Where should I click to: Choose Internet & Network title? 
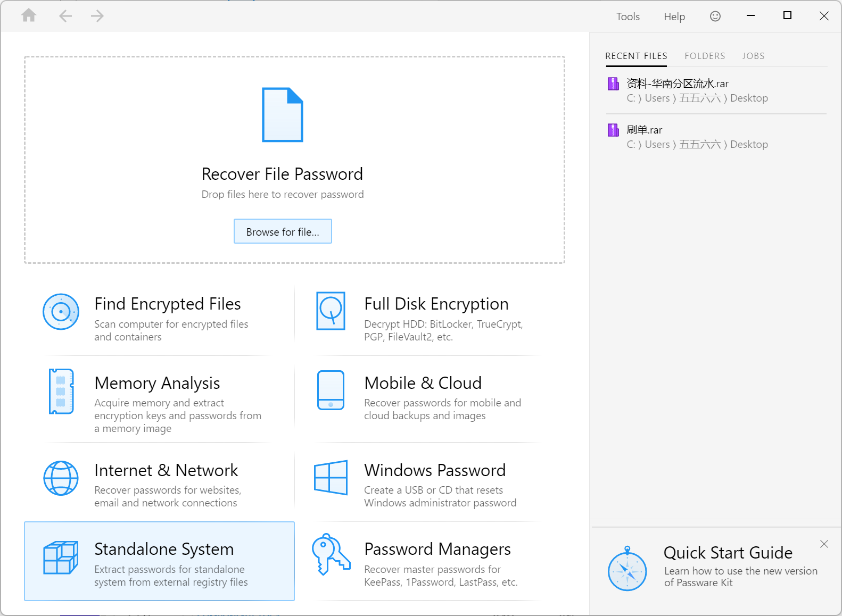166,470
